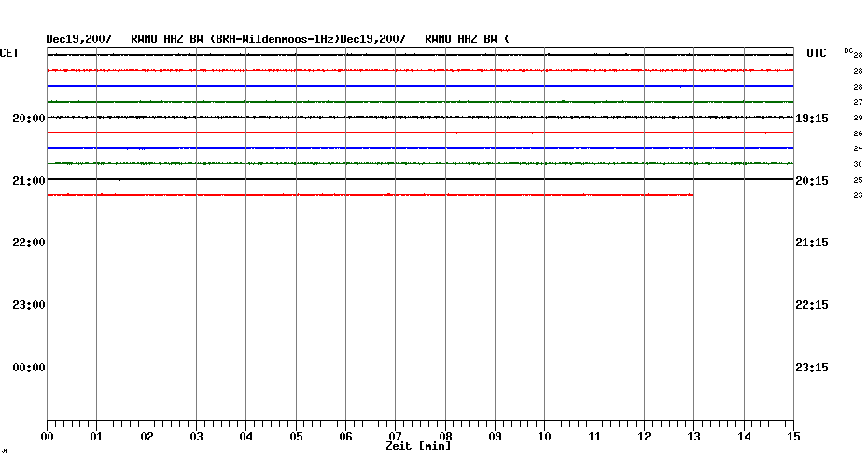Viewport: 868px width, 461px height.
Task: Click DC value 24
Action: tap(858, 148)
